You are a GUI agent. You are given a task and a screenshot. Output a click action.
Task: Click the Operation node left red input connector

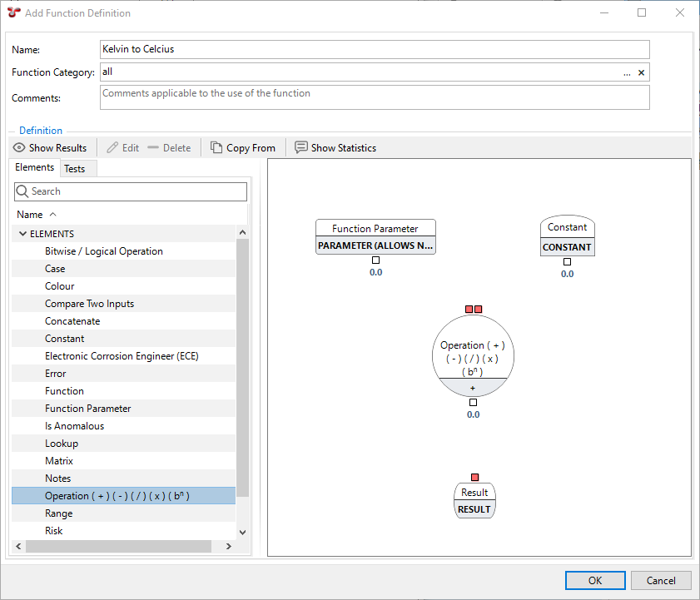469,310
